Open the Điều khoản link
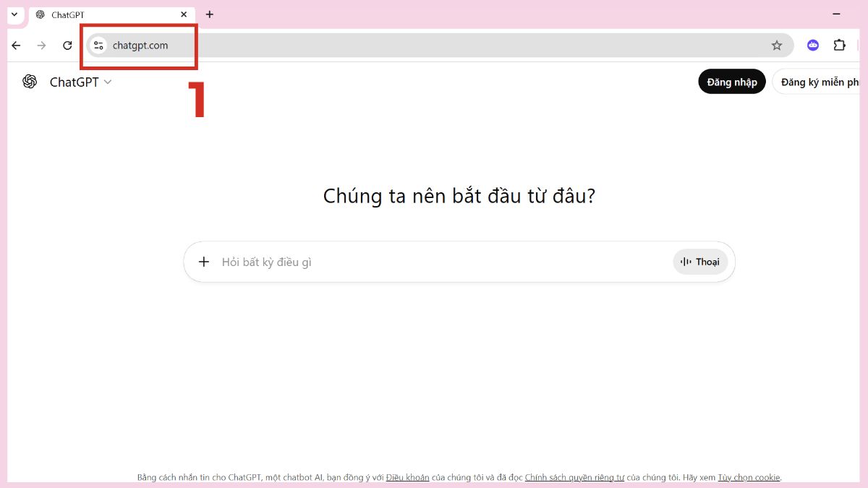868x488 pixels. coord(407,477)
